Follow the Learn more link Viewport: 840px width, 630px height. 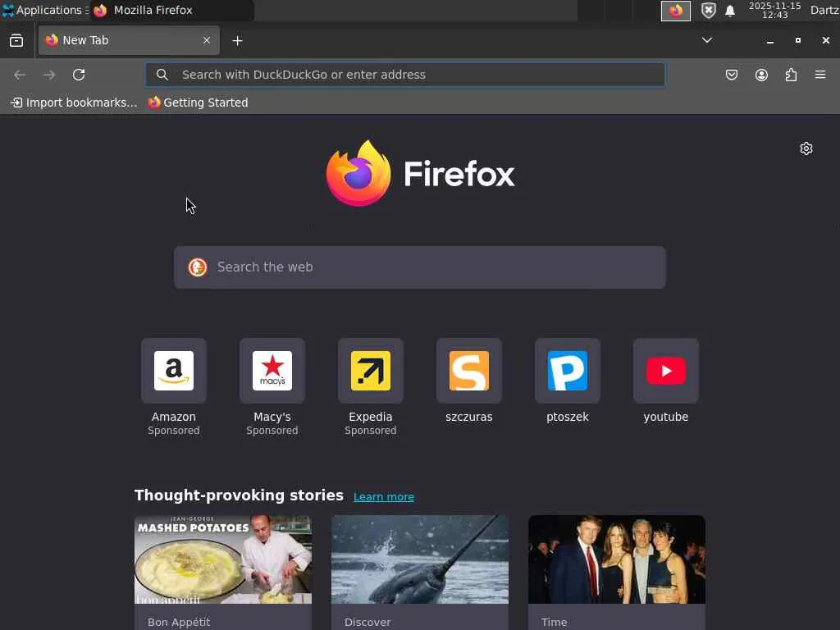click(x=384, y=496)
